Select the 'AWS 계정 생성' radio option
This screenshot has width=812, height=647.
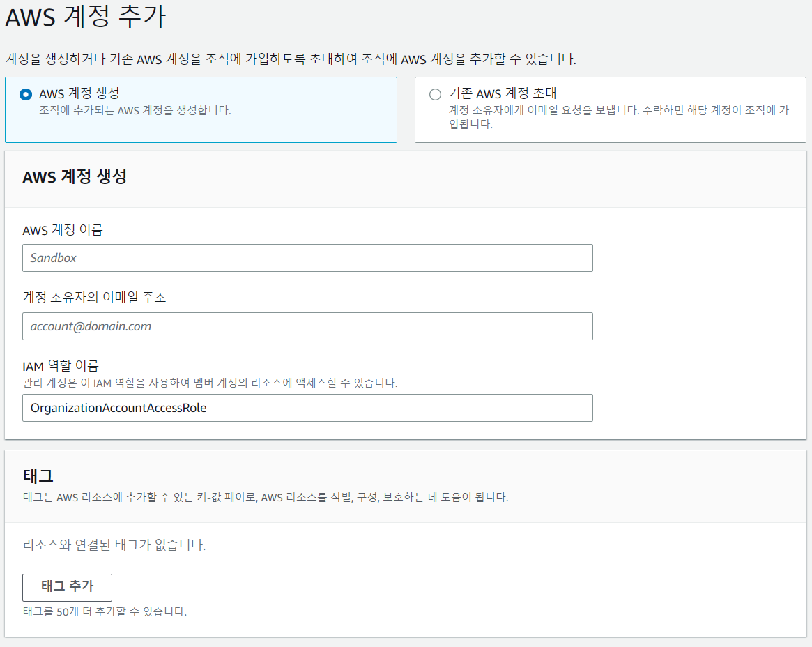25,94
